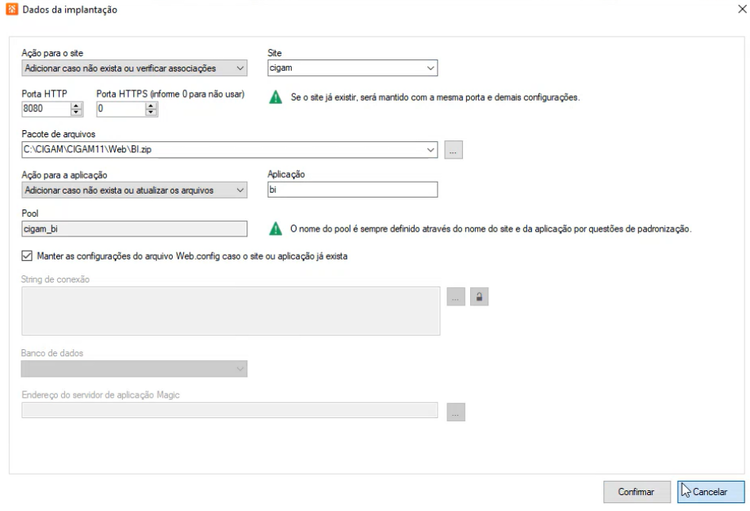Click the Pool field showing cigam_bi
Screen dimensions: 750x511
coord(134,229)
